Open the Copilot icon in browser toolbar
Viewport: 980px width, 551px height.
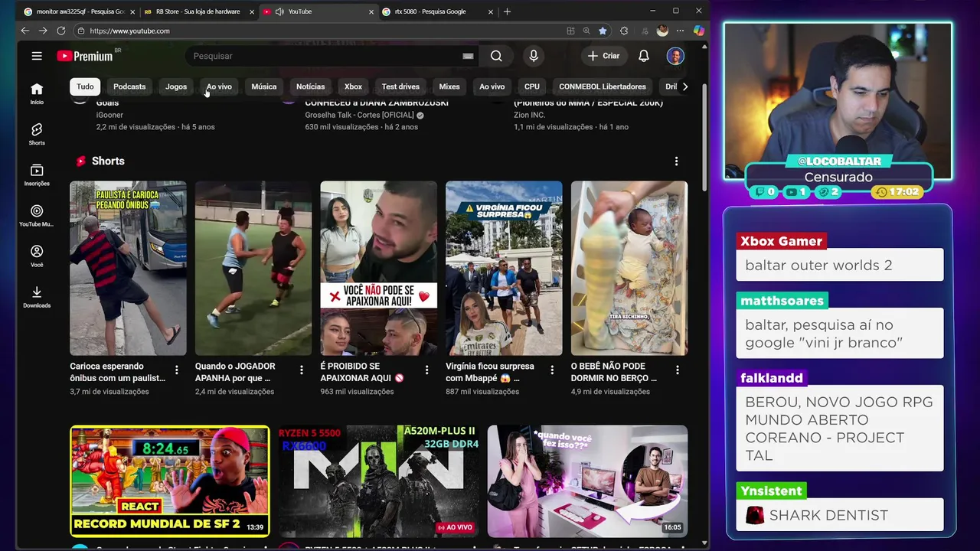[698, 31]
